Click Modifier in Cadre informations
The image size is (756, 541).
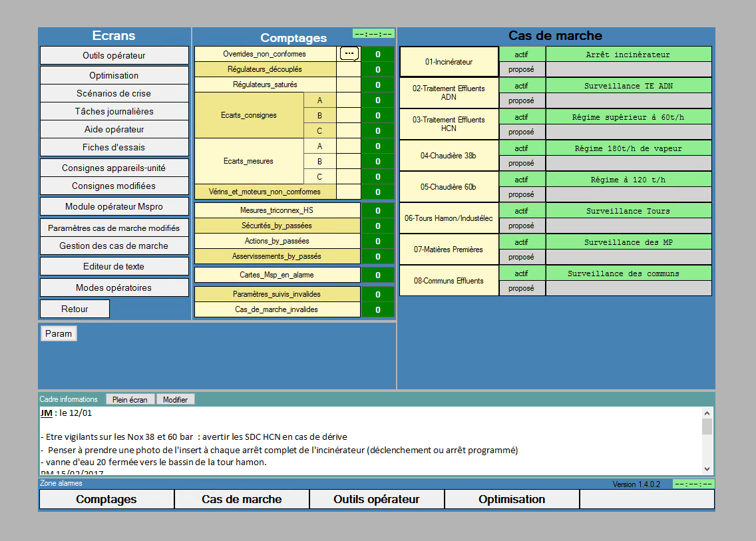coord(176,399)
